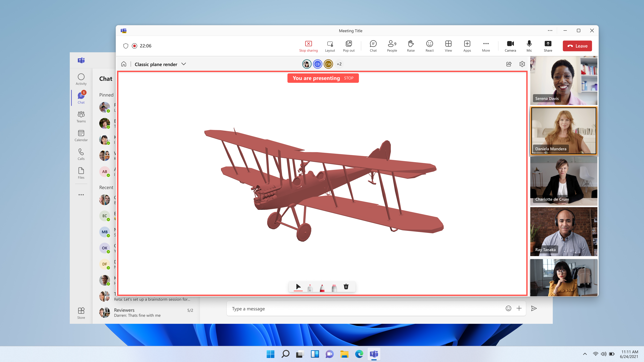Toggle camera on or off

pos(510,46)
